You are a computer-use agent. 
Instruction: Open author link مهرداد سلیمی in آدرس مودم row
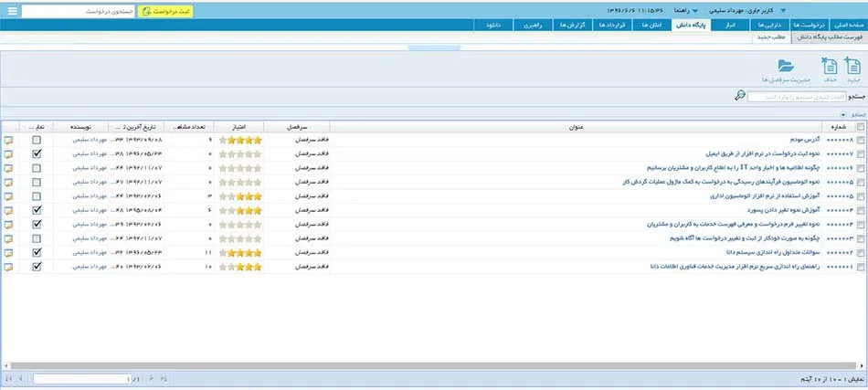[x=88, y=140]
